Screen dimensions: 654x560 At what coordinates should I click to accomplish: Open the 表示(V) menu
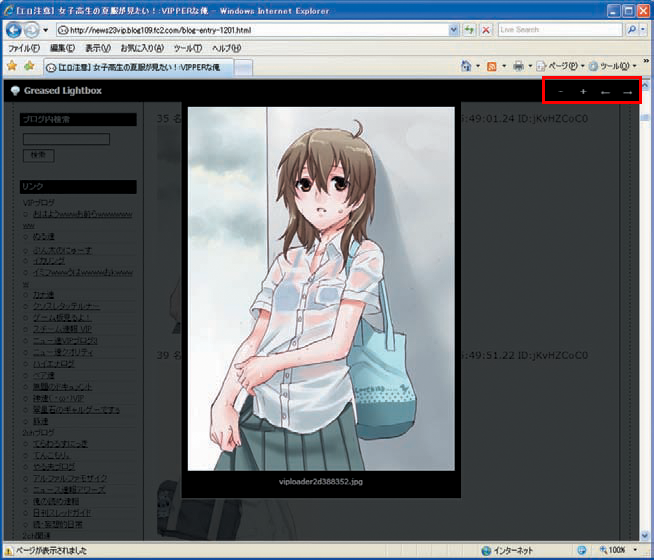coord(98,48)
